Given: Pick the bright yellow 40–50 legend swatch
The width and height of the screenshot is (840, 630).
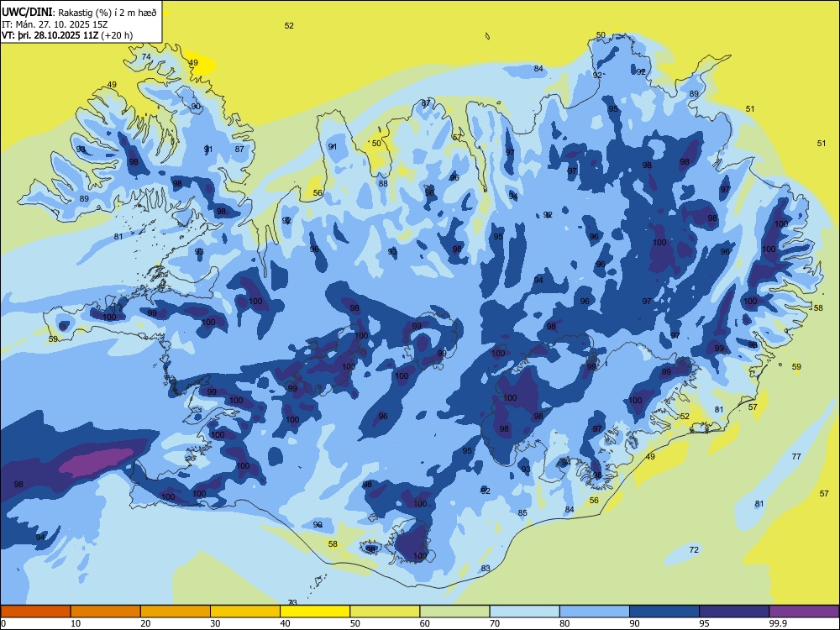Looking at the screenshot, I should pos(315,612).
